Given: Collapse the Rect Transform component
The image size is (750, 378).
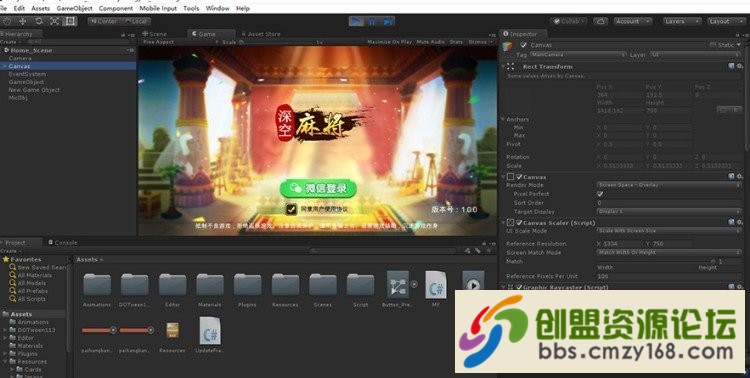Looking at the screenshot, I should 503,67.
